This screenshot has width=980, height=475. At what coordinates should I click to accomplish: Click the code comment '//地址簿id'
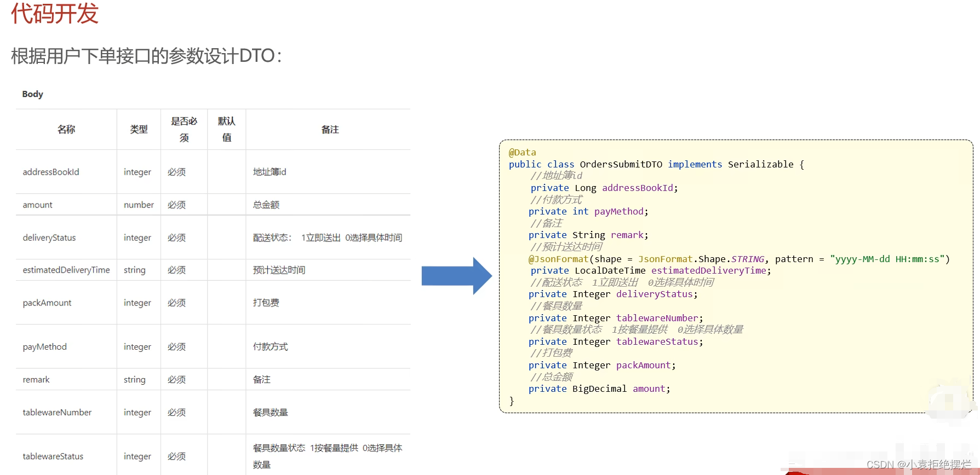point(556,175)
